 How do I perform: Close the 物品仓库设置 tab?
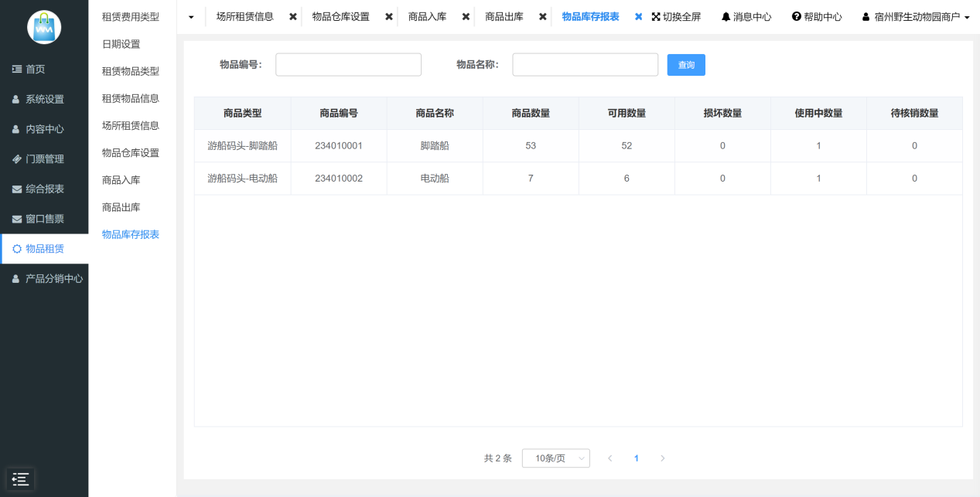tap(389, 17)
